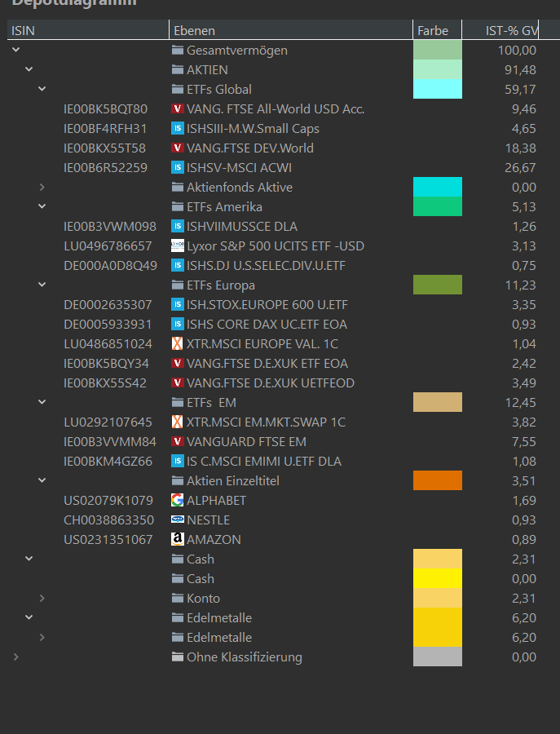Click the iShares icon beside IS C.MSCI EMIMI
The image size is (560, 734).
click(x=178, y=461)
